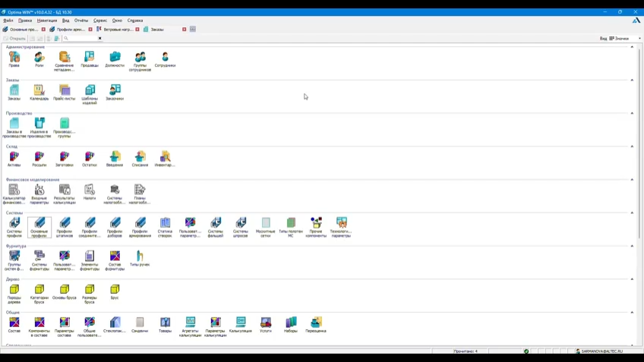Open the Продавцы module
644x362 pixels.
90,59
